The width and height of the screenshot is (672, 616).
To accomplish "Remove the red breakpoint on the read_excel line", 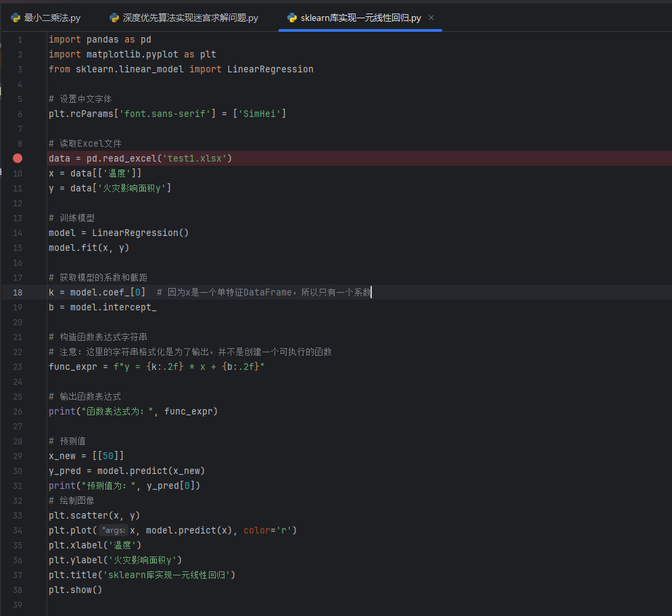I will point(18,158).
